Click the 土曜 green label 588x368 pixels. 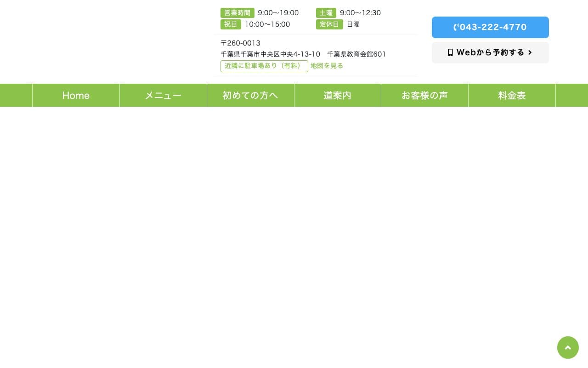coord(326,13)
